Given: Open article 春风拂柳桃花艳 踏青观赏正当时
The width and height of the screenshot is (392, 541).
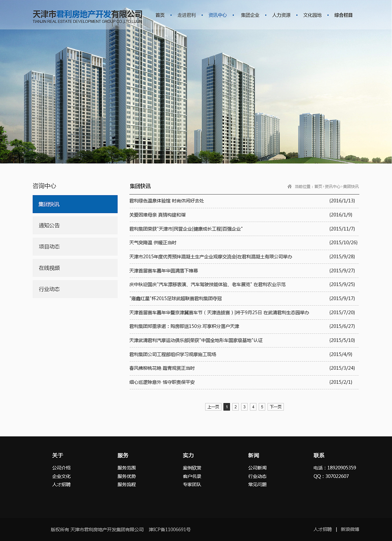Looking at the screenshot, I should [x=162, y=368].
